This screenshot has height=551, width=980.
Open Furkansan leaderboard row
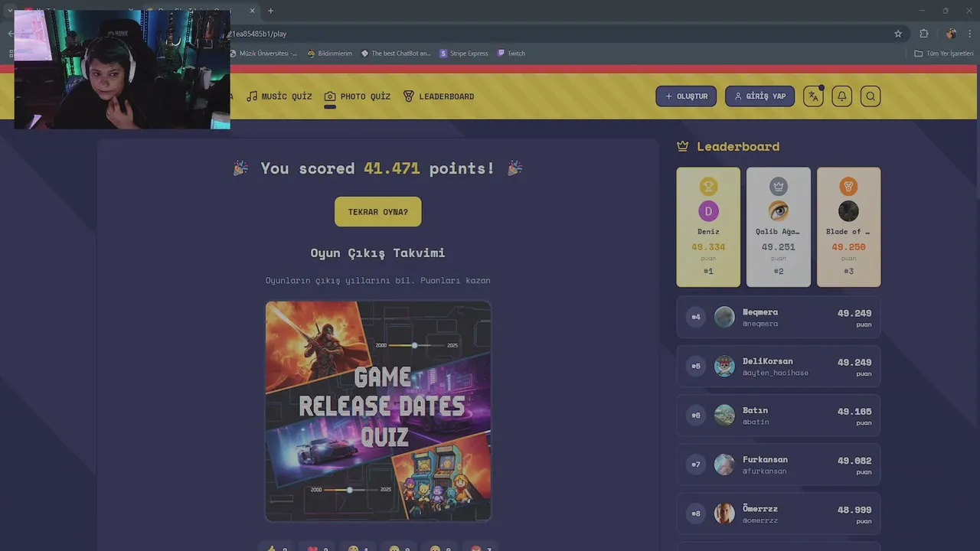pos(779,465)
